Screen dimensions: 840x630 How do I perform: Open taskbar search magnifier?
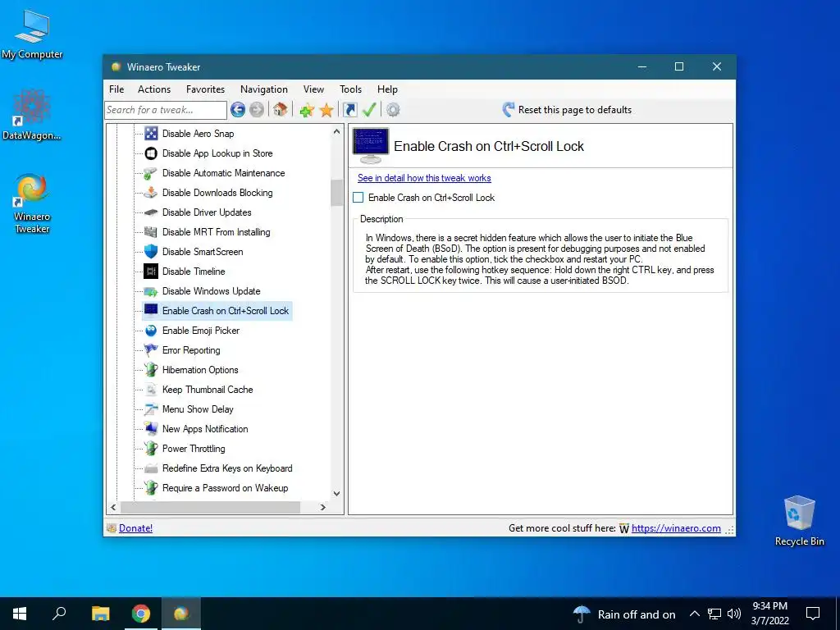click(x=59, y=614)
